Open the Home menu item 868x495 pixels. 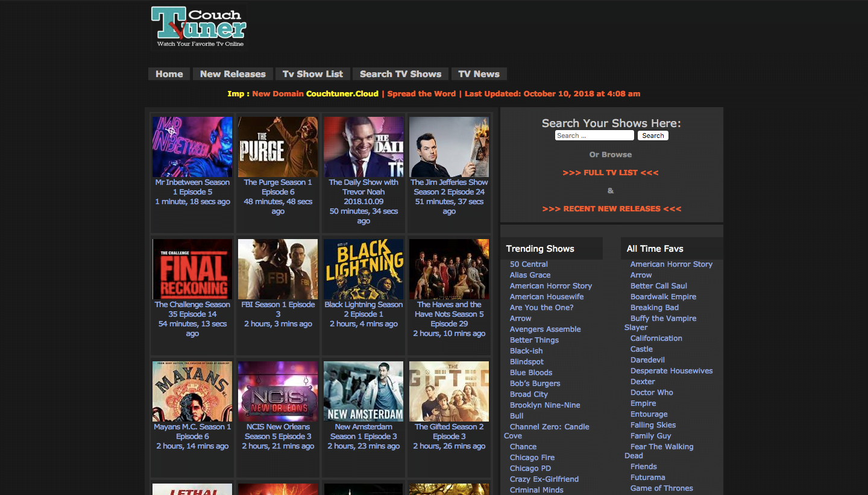click(x=169, y=74)
